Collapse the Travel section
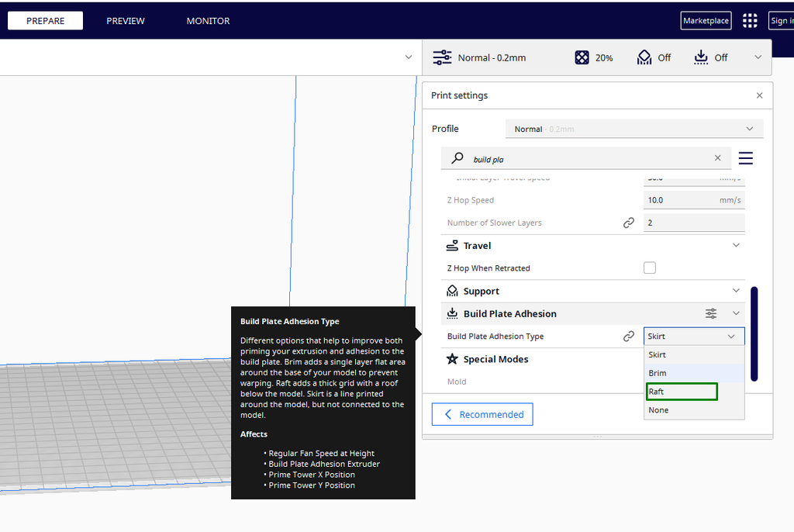Viewport: 794px width, 532px height. pyautogui.click(x=737, y=245)
